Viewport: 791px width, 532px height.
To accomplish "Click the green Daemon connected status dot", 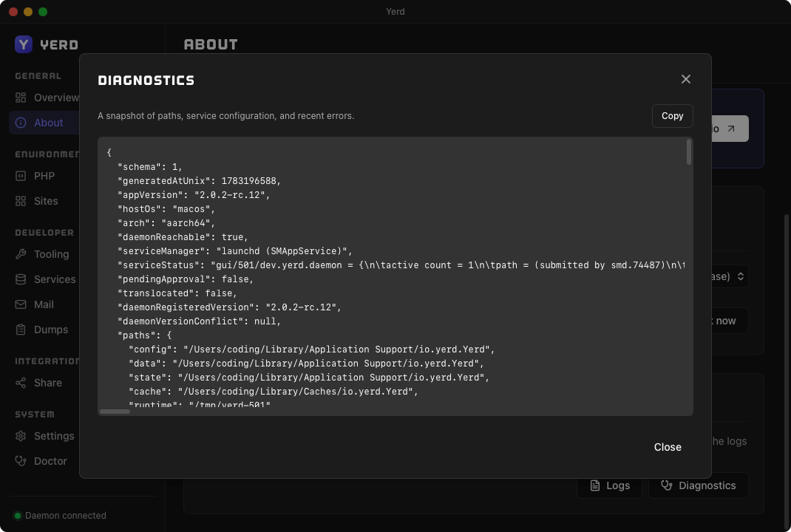I will 18,515.
